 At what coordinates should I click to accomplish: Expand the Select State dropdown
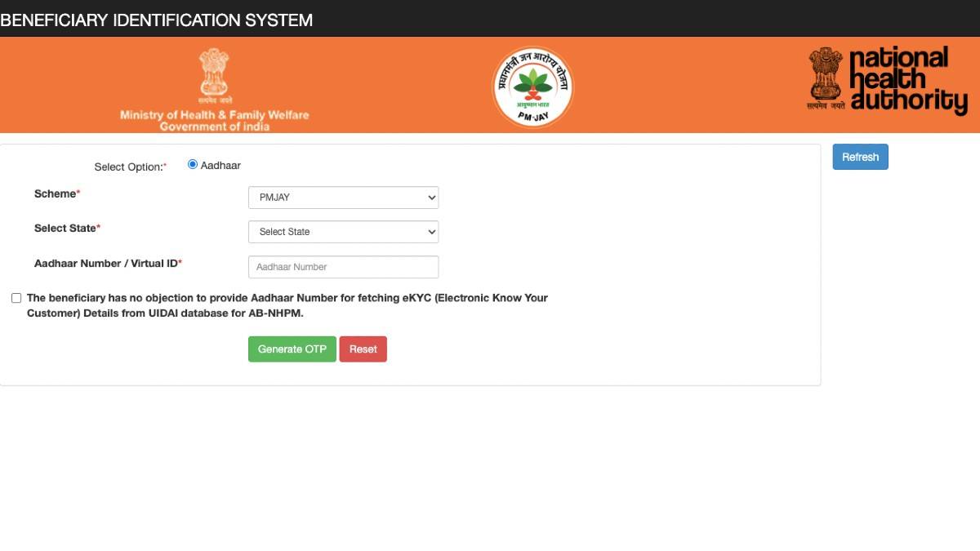[x=343, y=232]
